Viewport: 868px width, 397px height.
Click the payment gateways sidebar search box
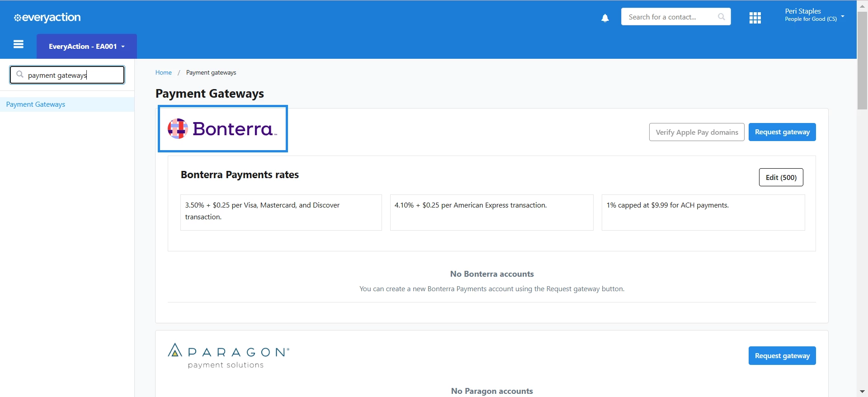pos(67,75)
